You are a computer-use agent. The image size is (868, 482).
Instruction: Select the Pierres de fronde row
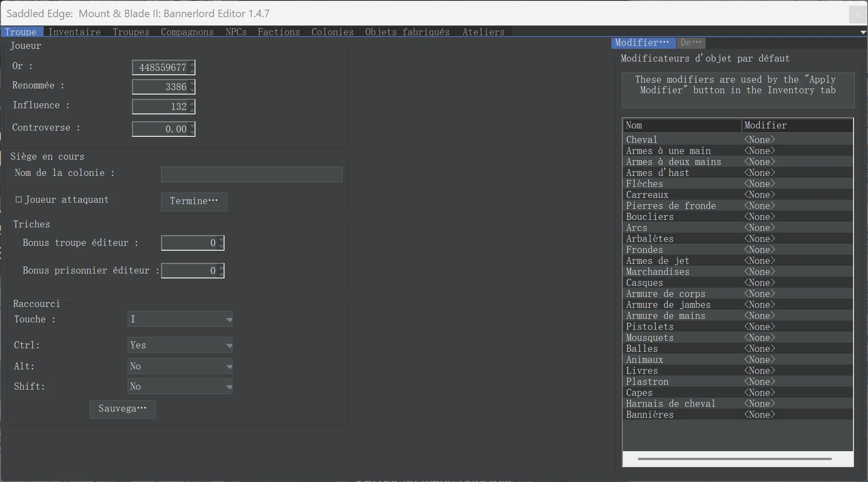coord(738,206)
